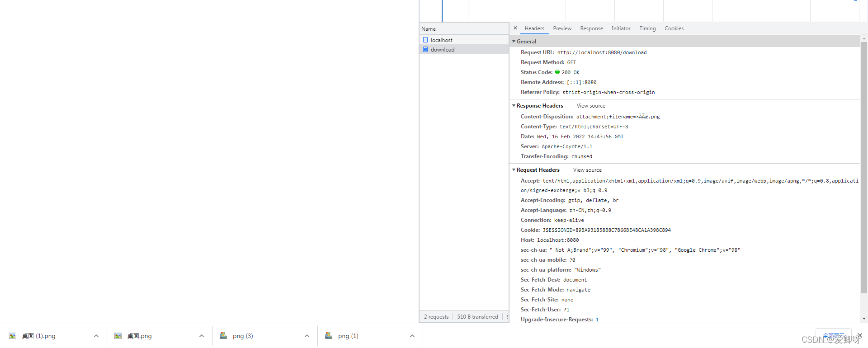
Task: Click the document icon beside download request
Action: pos(425,49)
